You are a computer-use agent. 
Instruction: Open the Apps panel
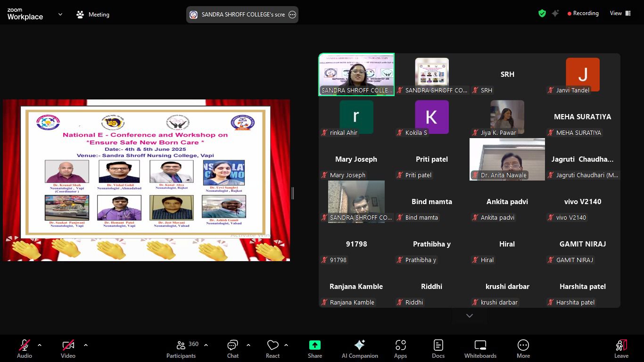tap(400, 349)
